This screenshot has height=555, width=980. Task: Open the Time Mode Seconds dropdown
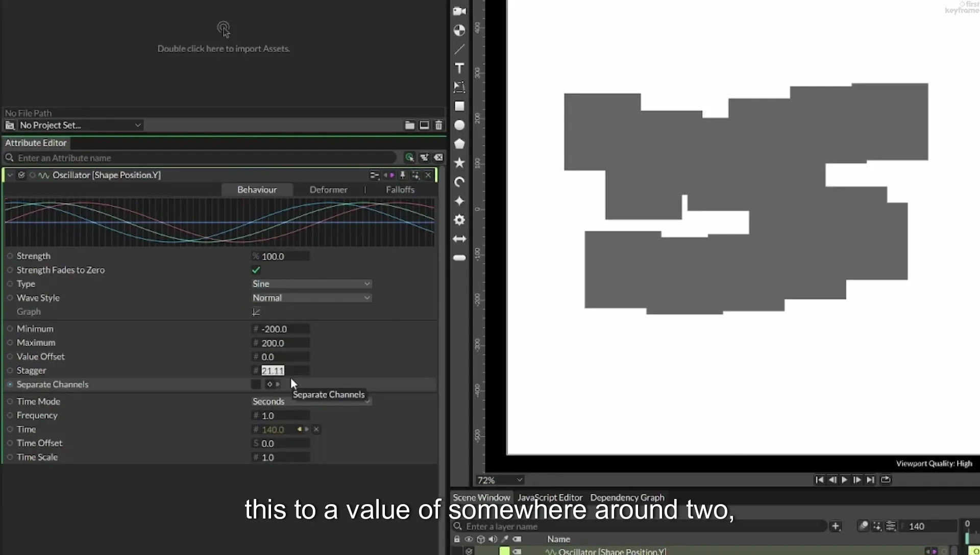click(311, 401)
